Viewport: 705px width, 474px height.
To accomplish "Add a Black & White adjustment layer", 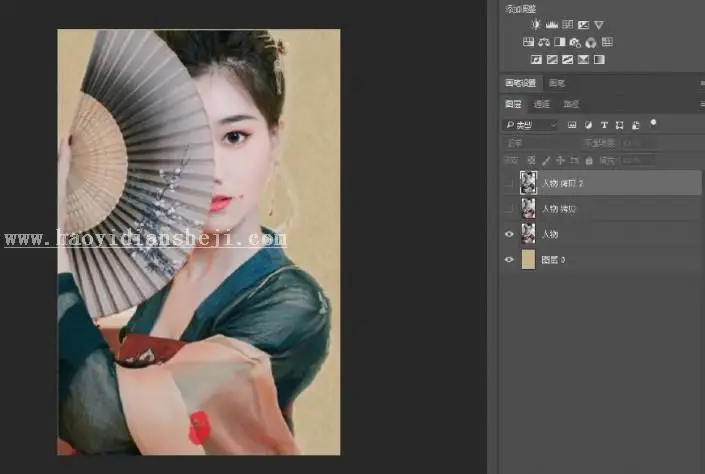I will click(560, 42).
